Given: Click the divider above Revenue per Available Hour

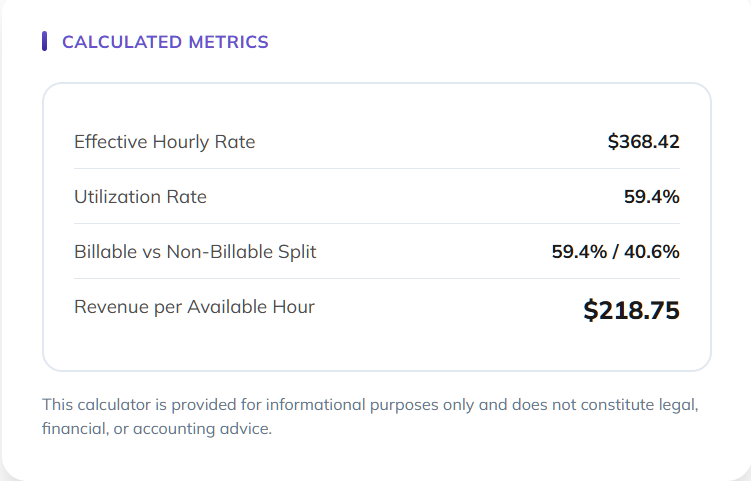Looking at the screenshot, I should click(x=376, y=278).
